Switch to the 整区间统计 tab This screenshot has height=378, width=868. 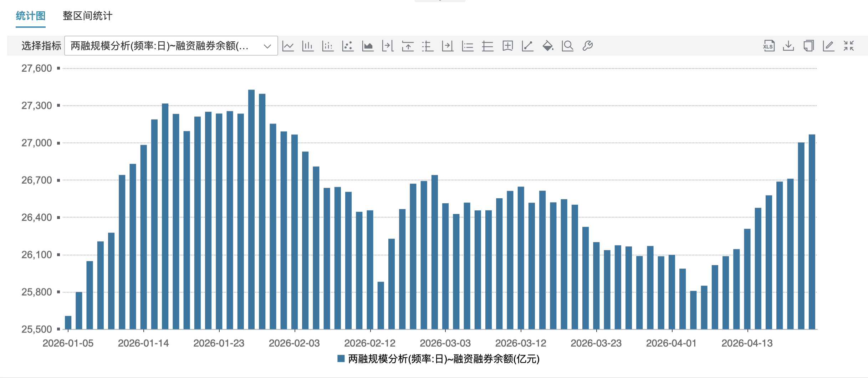[87, 16]
